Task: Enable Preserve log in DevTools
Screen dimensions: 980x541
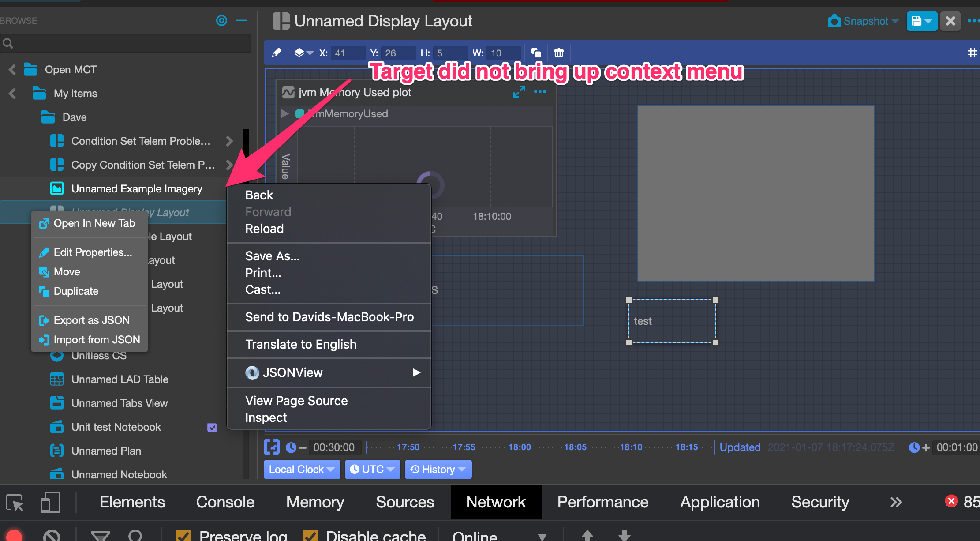Action: tap(183, 535)
